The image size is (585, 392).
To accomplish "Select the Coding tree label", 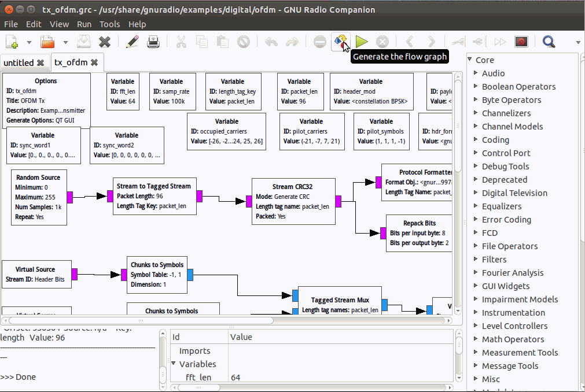I will pos(495,140).
